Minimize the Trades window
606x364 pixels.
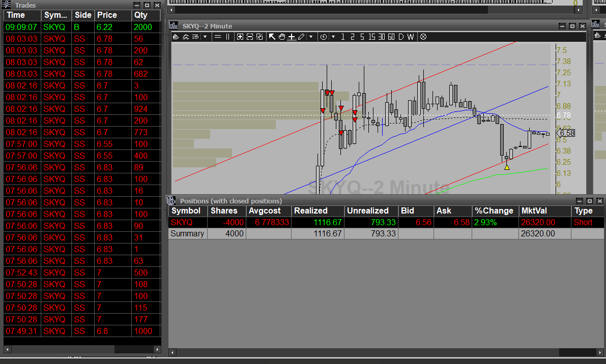[x=137, y=5]
